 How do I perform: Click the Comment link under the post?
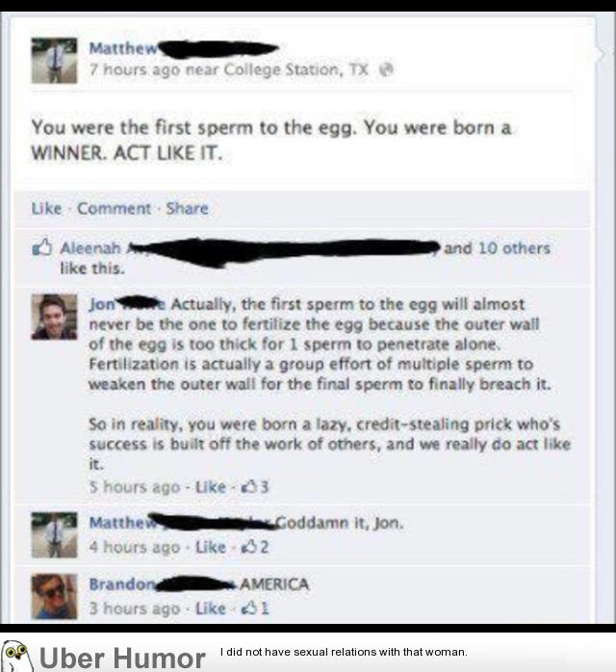[114, 208]
